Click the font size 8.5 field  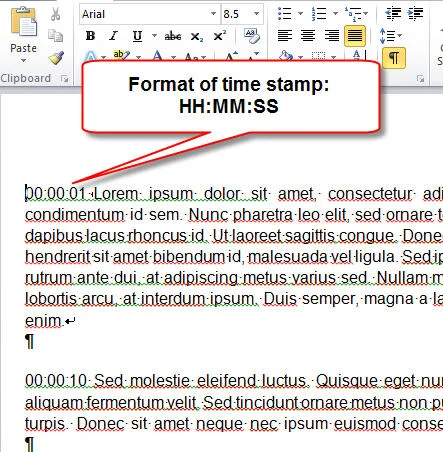click(x=236, y=14)
